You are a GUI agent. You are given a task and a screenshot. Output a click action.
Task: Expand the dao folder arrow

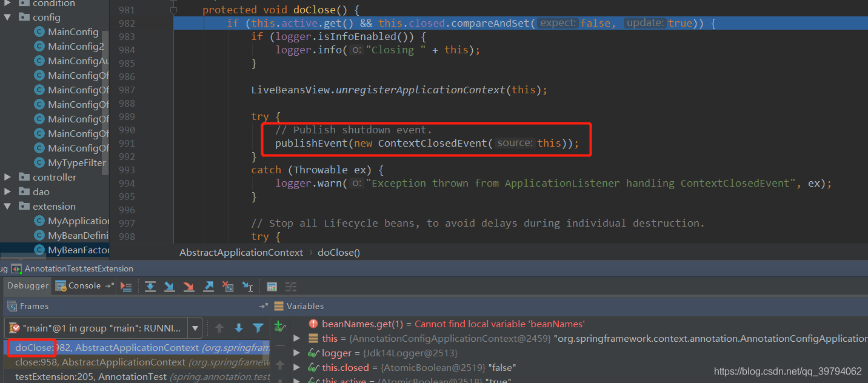[x=7, y=191]
